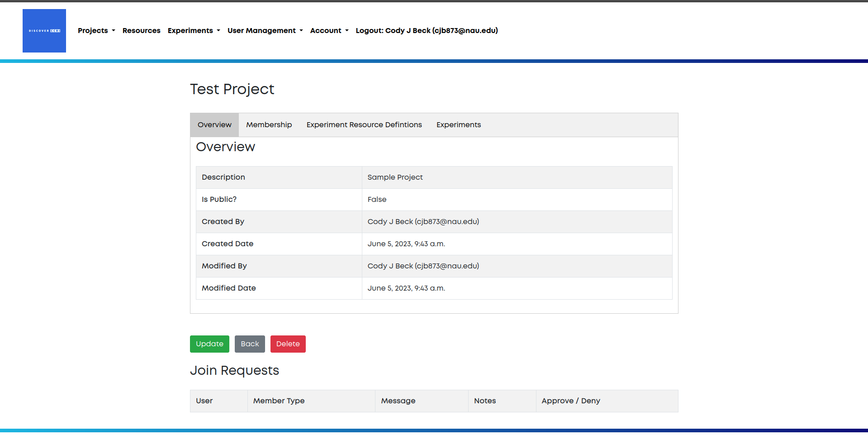Click the 'Created By' label
Viewport: 868px width, 440px height.
tap(223, 222)
